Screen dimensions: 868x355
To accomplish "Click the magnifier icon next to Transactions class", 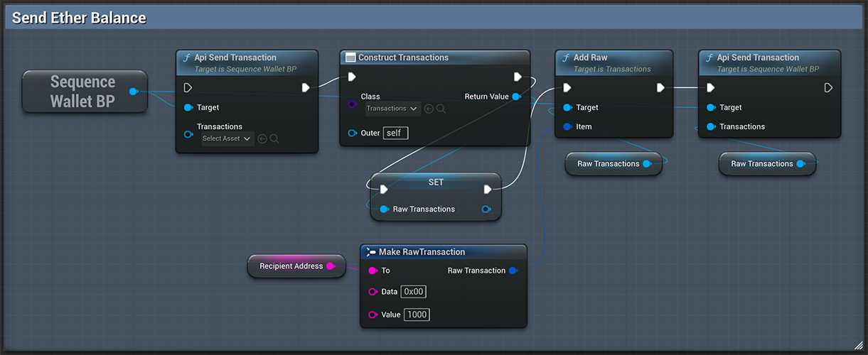I will coord(441,109).
